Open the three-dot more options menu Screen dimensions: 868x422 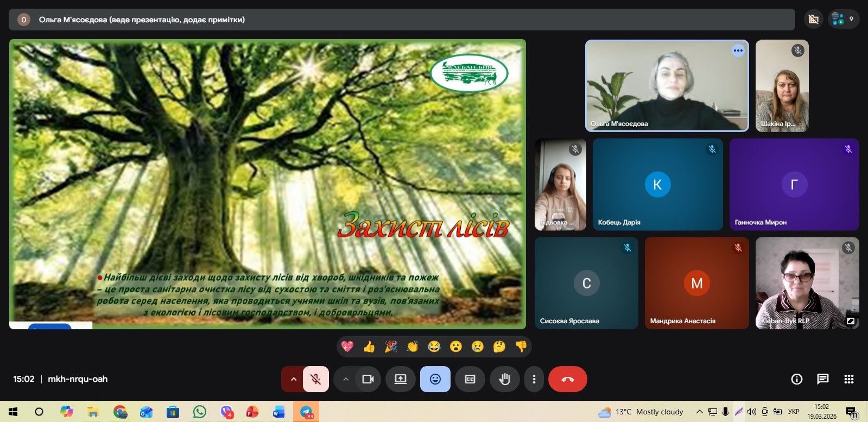[x=534, y=379]
